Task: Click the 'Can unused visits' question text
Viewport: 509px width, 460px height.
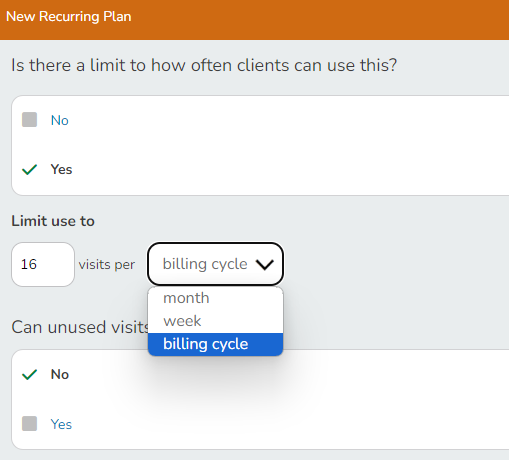Action: tap(80, 327)
